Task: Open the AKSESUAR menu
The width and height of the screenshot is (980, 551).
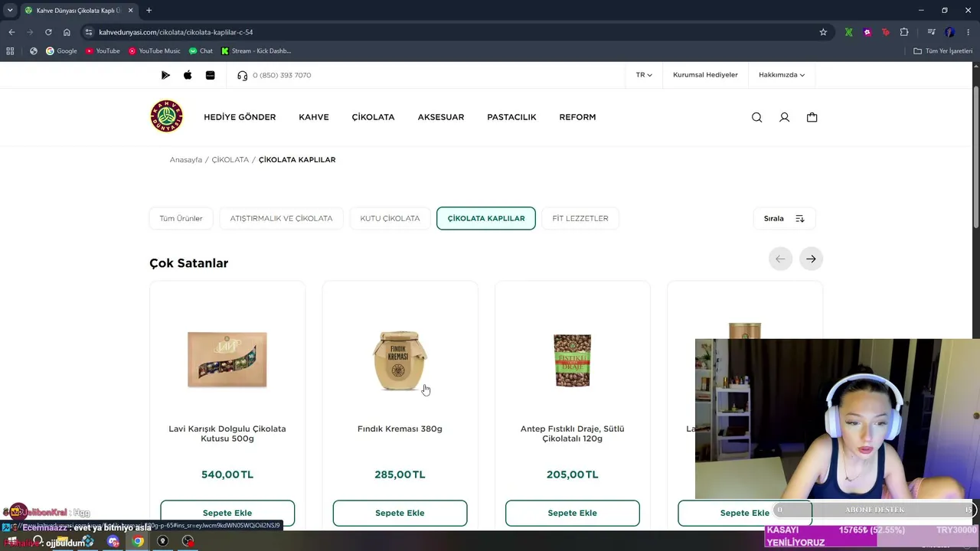Action: pyautogui.click(x=441, y=117)
